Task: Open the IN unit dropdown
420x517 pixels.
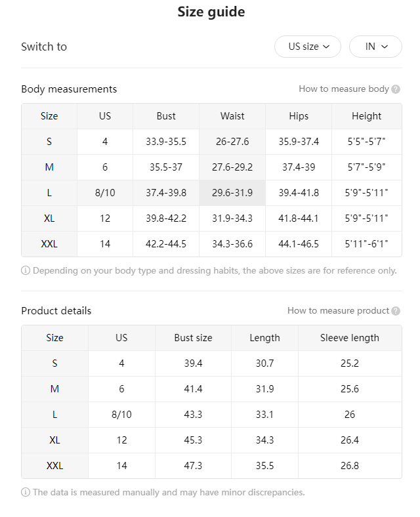Action: point(375,47)
